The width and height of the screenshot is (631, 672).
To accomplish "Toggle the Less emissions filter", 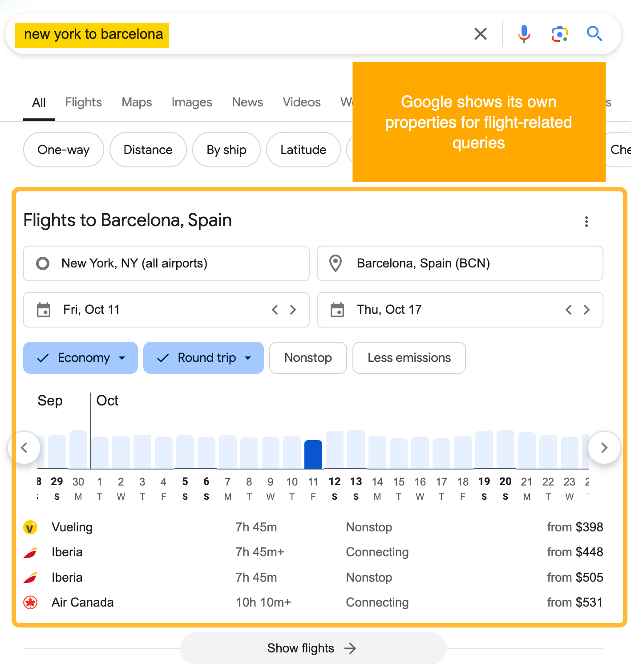I will (409, 358).
